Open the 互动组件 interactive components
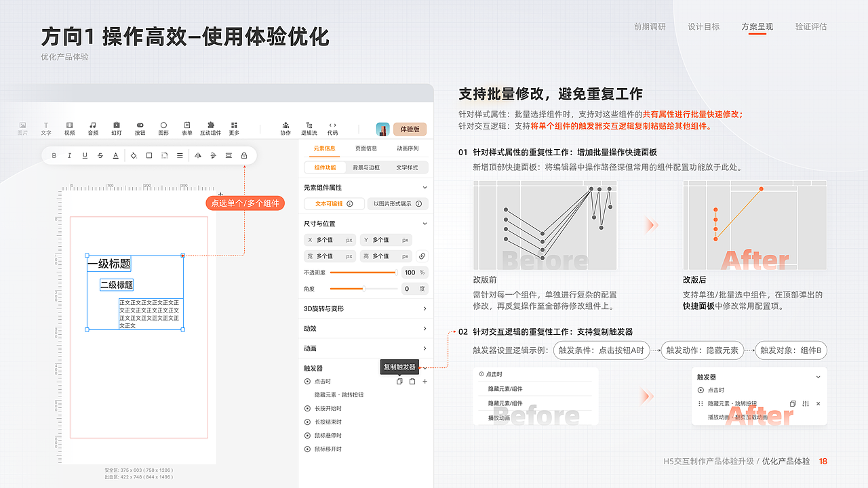Screen dimensions: 868x488 (210, 127)
